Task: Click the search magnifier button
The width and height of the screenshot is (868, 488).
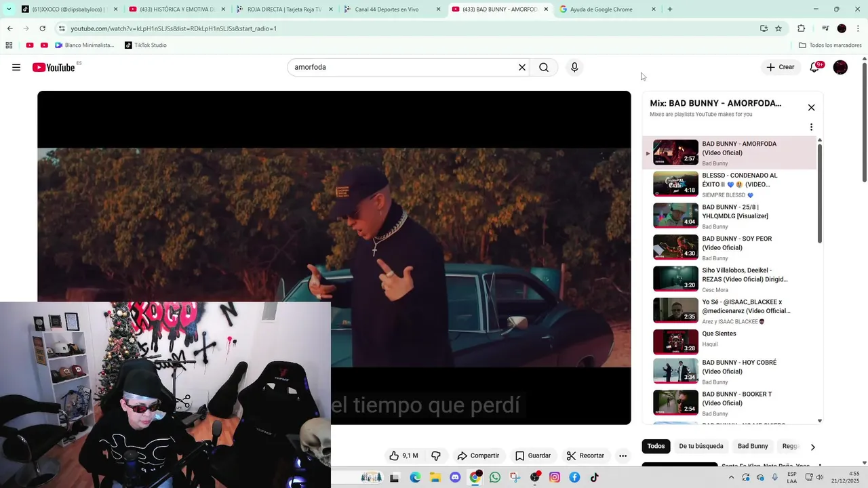Action: (x=544, y=67)
